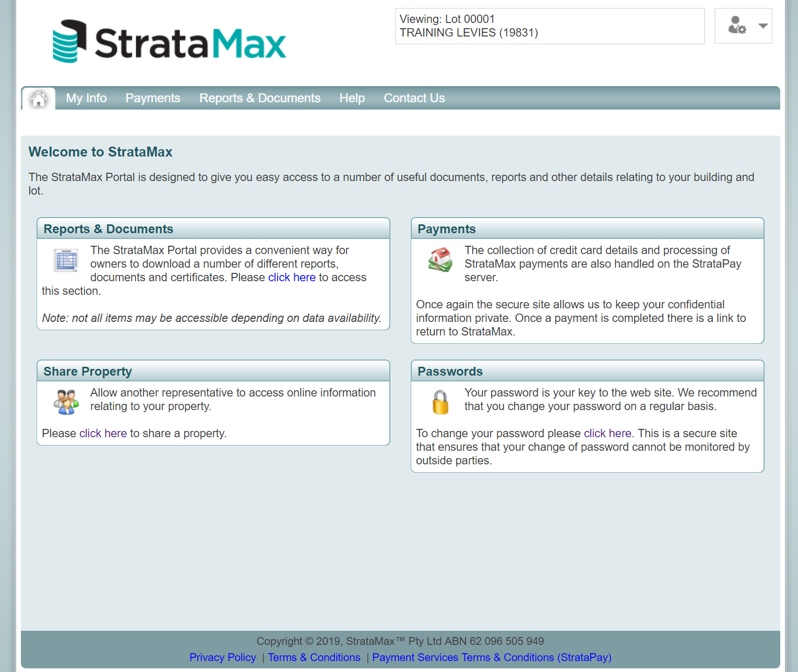This screenshot has width=798, height=672.
Task: Click the copyright 2019 StrataMax text
Action: pyautogui.click(x=400, y=641)
